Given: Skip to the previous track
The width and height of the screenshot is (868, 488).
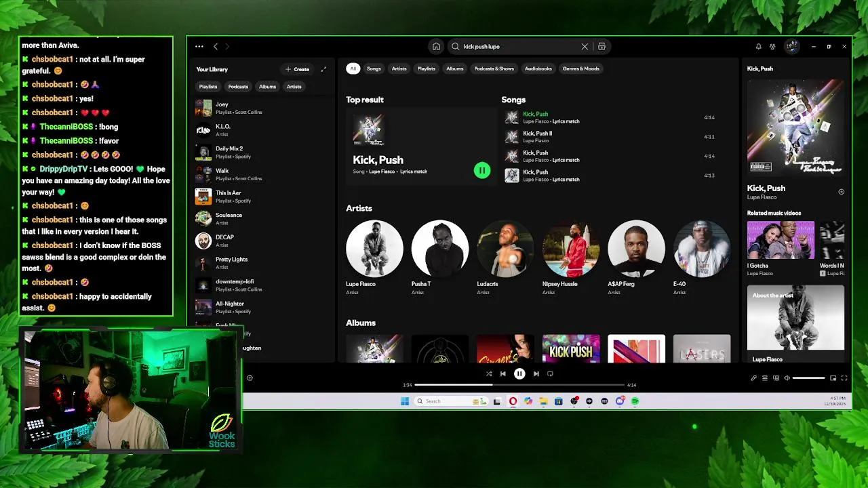Looking at the screenshot, I should 502,373.
